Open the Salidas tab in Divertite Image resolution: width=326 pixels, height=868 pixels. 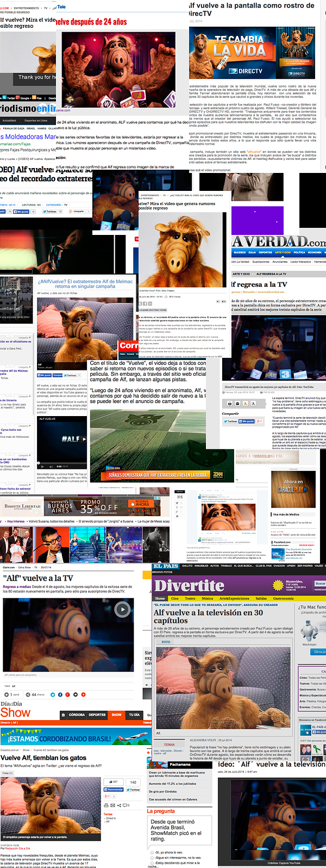(261, 598)
